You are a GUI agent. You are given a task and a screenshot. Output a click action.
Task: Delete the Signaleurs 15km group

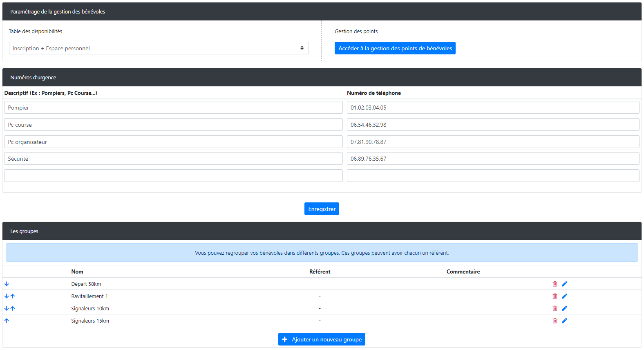pos(555,321)
